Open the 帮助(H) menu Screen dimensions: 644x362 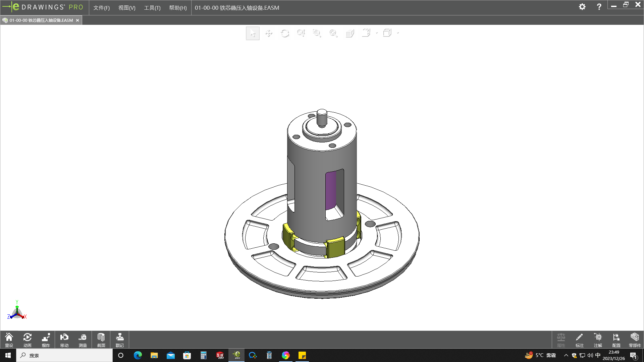pos(178,8)
